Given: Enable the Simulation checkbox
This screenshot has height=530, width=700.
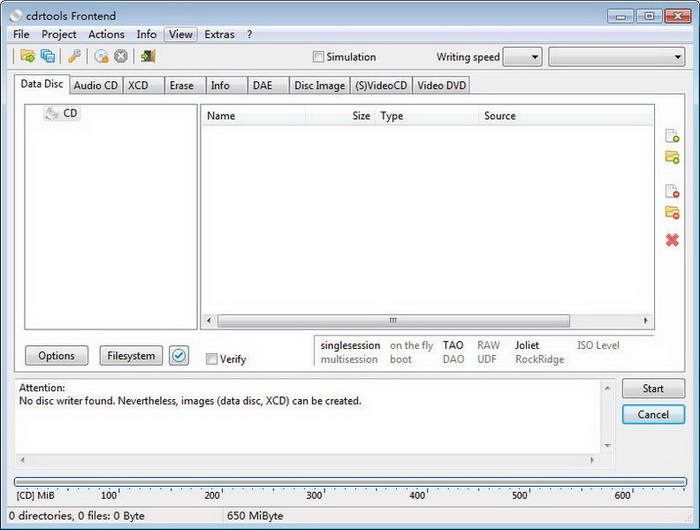Looking at the screenshot, I should coord(318,57).
